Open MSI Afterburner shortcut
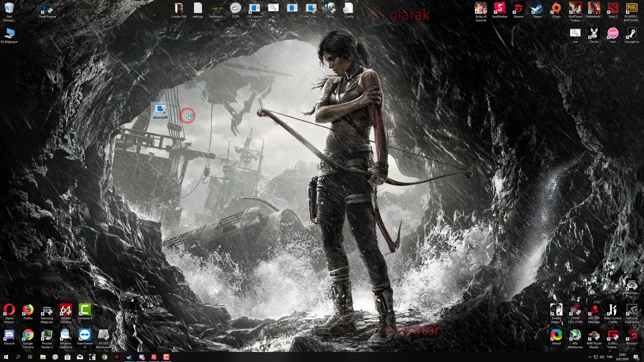 (x=575, y=339)
